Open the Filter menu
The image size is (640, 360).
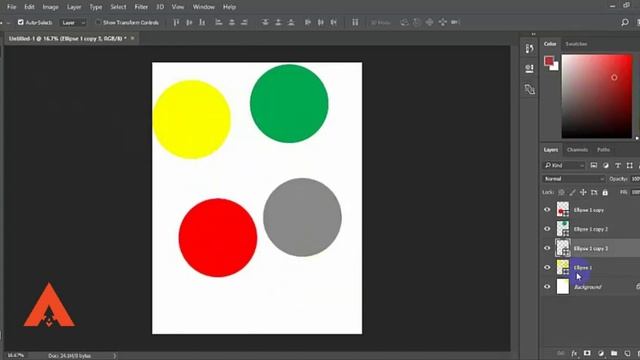[x=141, y=7]
